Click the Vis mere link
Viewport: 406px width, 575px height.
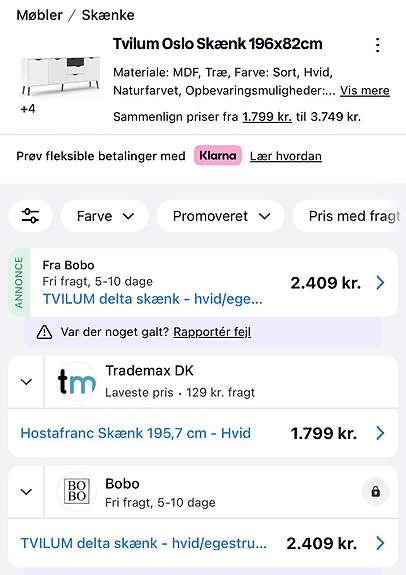365,91
